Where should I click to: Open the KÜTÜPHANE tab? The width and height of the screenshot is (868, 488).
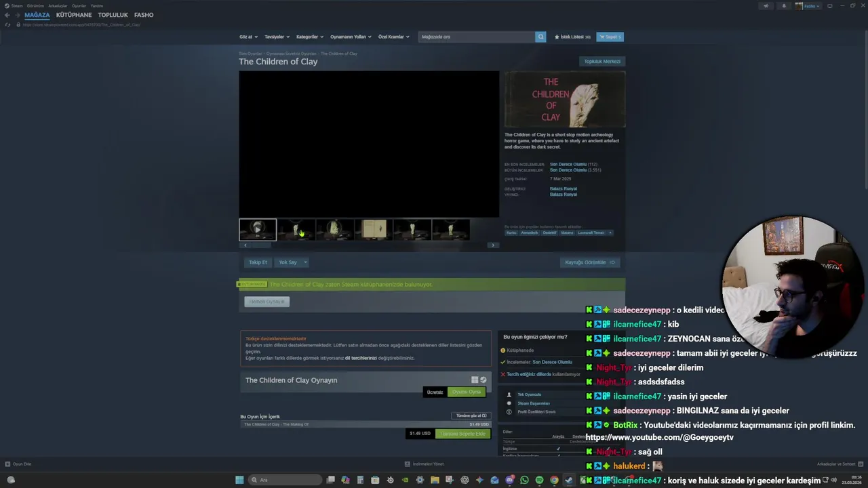74,15
